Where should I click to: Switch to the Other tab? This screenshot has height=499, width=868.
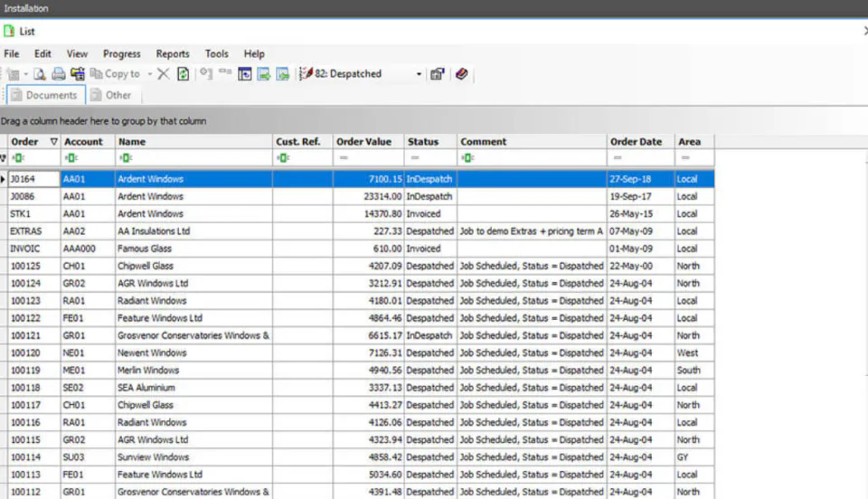[112, 95]
